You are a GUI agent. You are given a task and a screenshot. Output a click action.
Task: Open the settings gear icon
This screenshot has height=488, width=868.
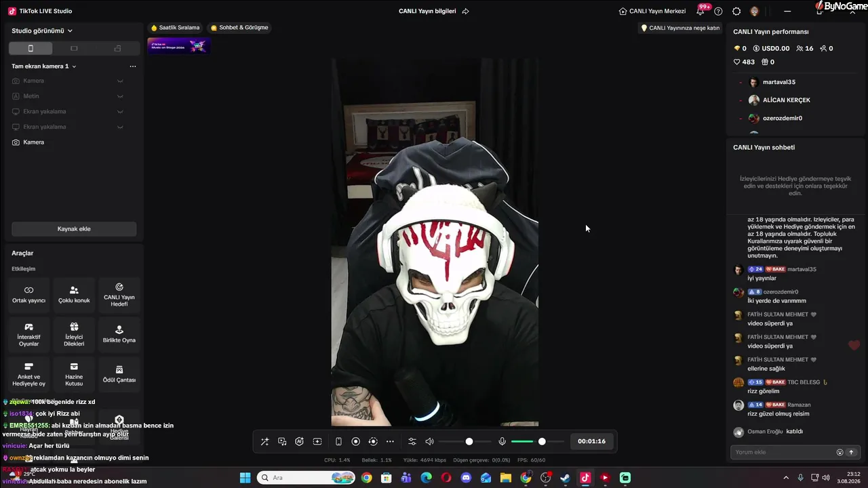(736, 12)
